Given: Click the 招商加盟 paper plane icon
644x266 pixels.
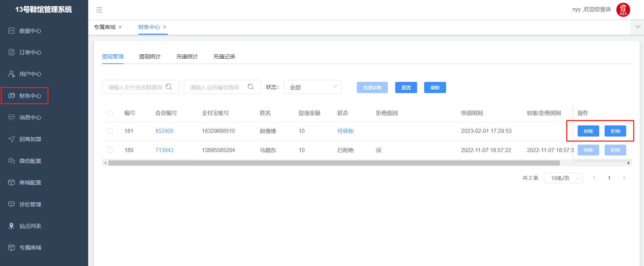Looking at the screenshot, I should [x=11, y=139].
